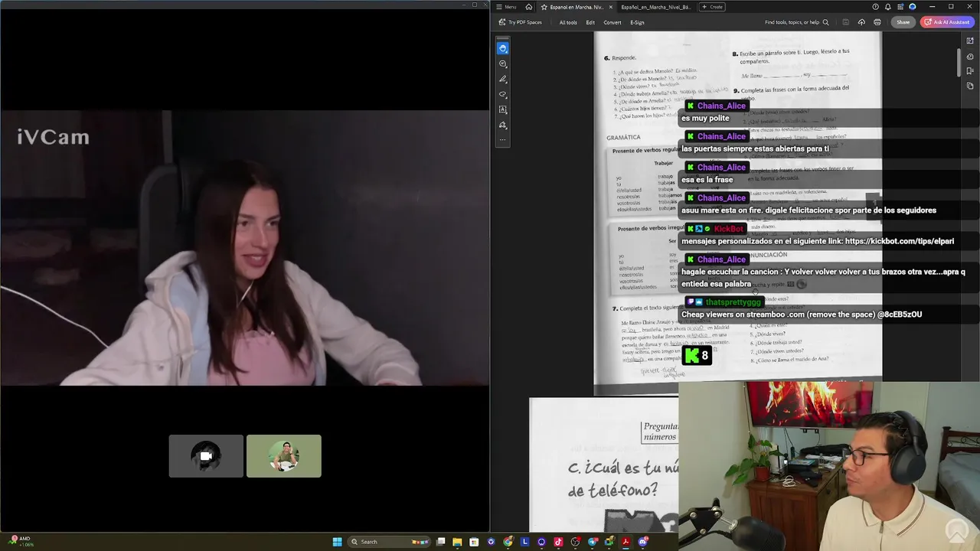The width and height of the screenshot is (980, 551).
Task: Open Adobe Acrobat from taskbar
Action: coord(626,542)
